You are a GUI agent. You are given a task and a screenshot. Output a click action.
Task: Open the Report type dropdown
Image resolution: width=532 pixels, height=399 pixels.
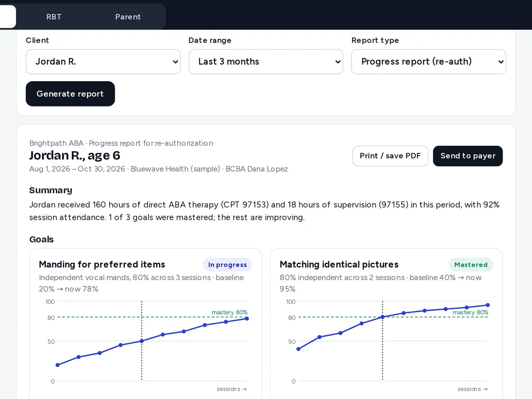point(428,62)
